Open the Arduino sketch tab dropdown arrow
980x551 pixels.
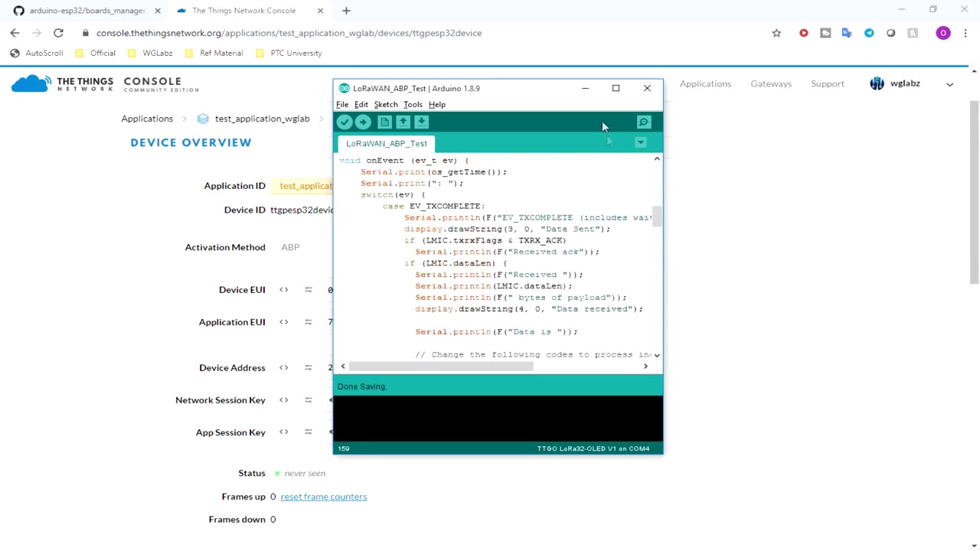[x=641, y=142]
